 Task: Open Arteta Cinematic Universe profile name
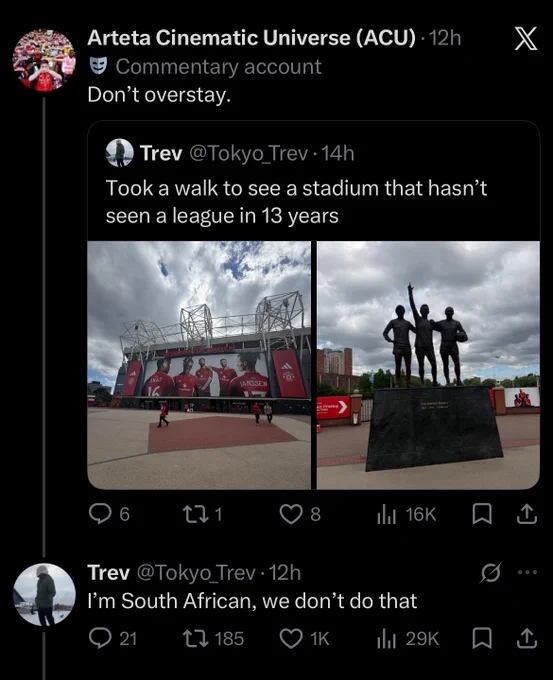pos(252,38)
